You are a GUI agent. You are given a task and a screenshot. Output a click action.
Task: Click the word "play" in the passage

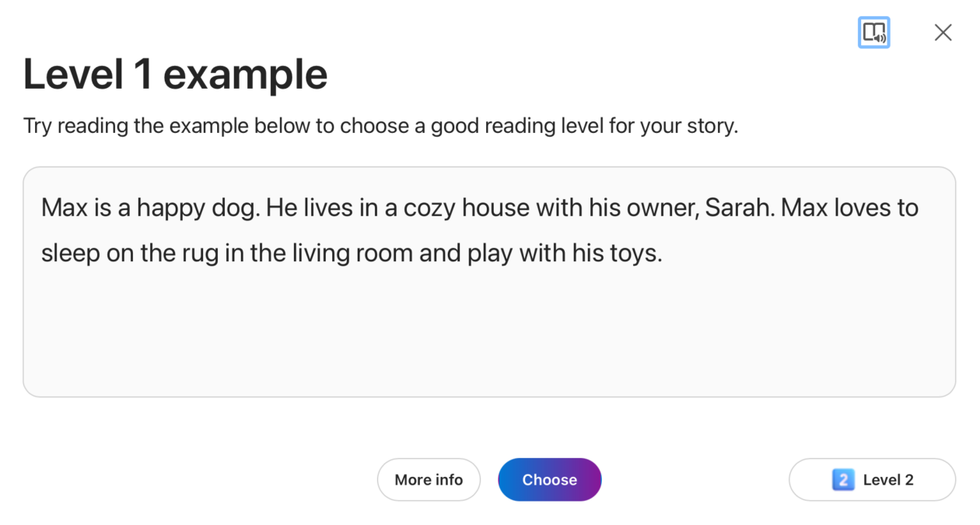(490, 254)
